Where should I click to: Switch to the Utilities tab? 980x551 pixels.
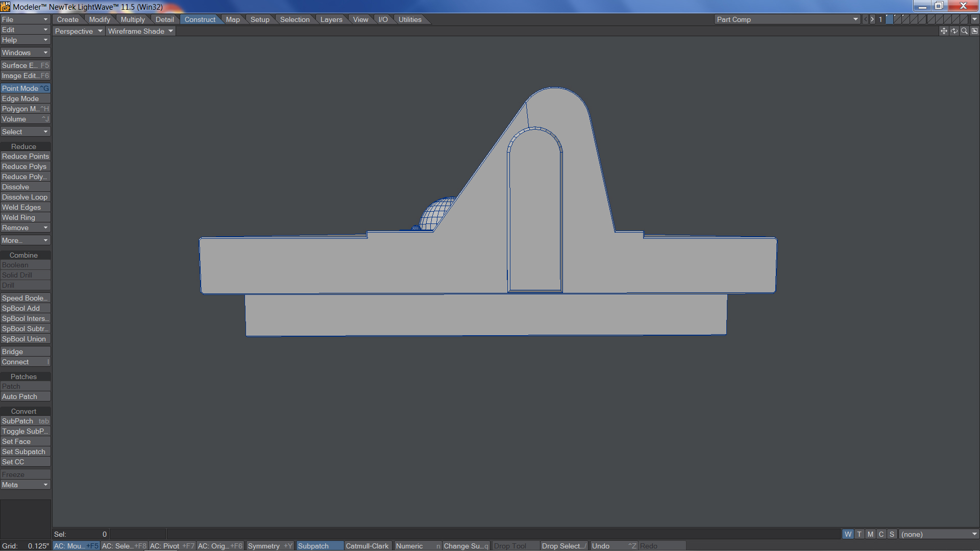point(410,19)
